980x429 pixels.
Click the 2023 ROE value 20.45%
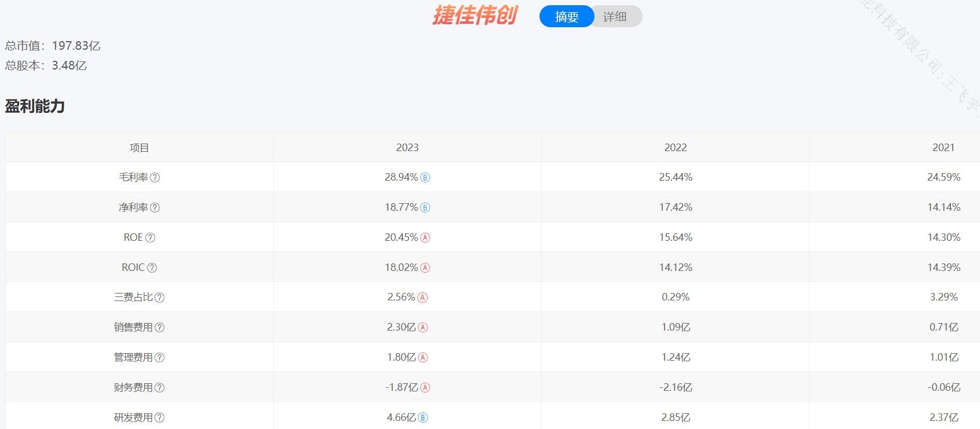[401, 237]
